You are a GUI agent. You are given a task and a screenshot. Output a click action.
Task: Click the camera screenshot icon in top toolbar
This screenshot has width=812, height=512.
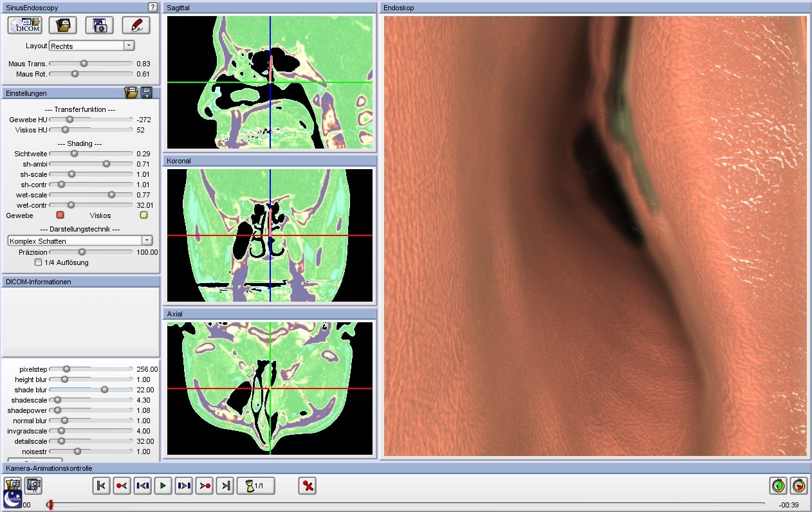99,25
